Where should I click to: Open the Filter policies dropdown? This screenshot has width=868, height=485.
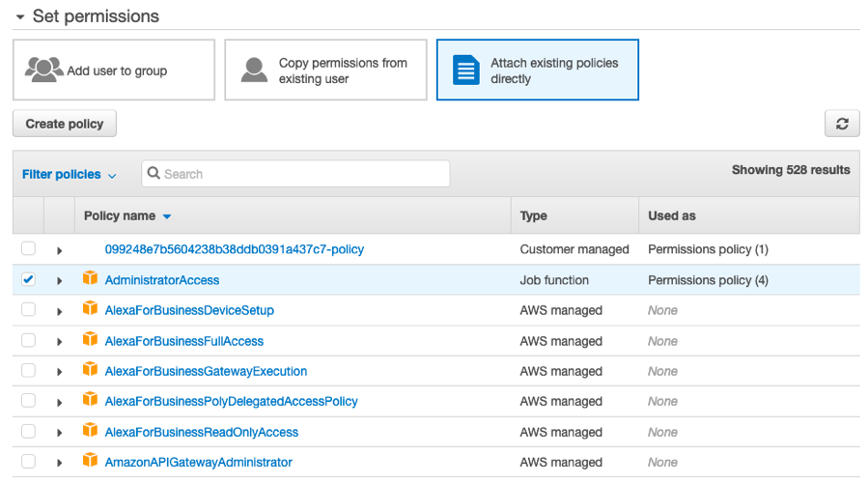click(x=69, y=175)
